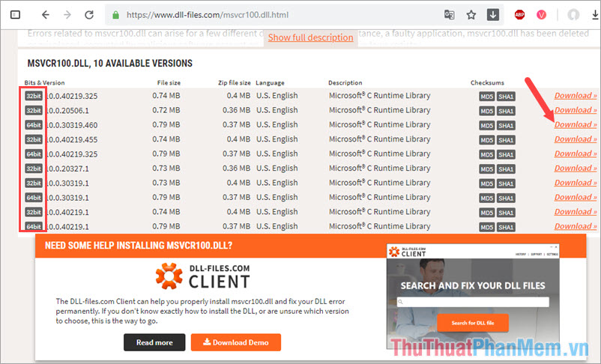Click 64bit badge of 10.0.30319.460
601x364 pixels.
(x=34, y=125)
